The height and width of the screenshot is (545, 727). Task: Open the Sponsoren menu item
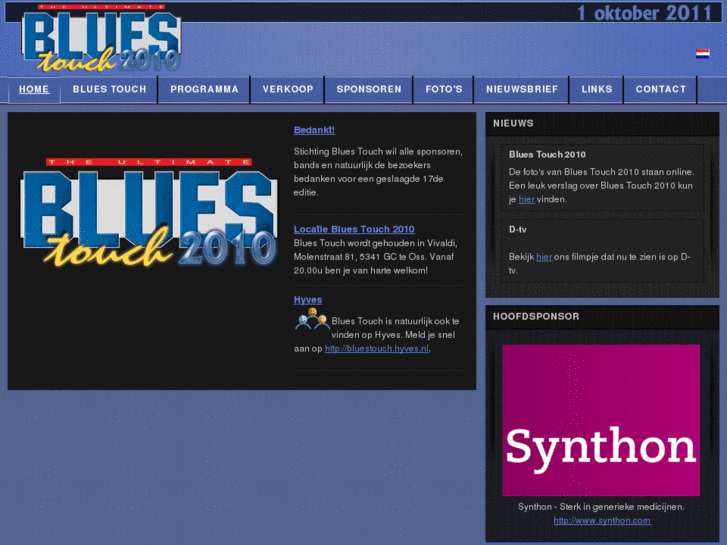pyautogui.click(x=369, y=89)
